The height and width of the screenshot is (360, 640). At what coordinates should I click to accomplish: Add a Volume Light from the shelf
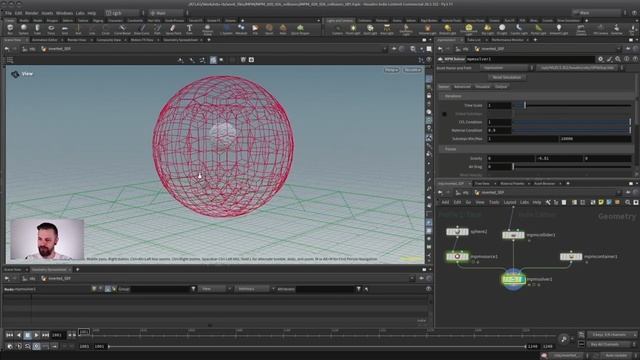click(427, 29)
